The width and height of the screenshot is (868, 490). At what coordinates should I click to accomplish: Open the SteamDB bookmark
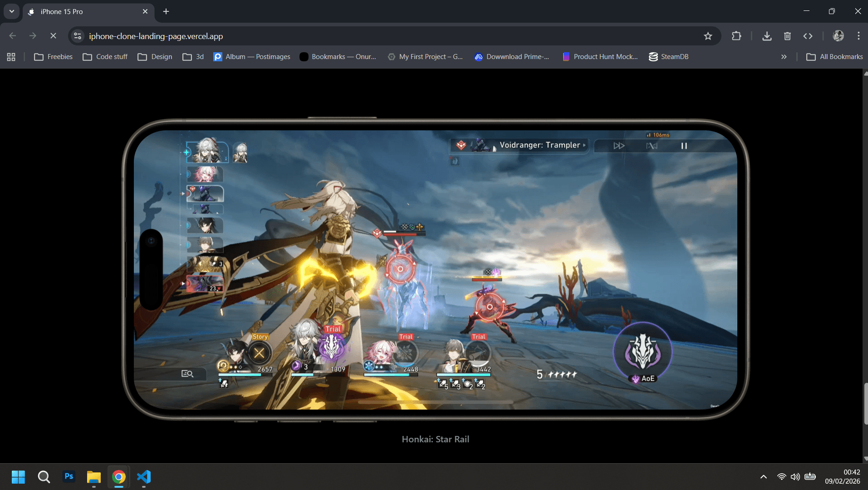669,56
